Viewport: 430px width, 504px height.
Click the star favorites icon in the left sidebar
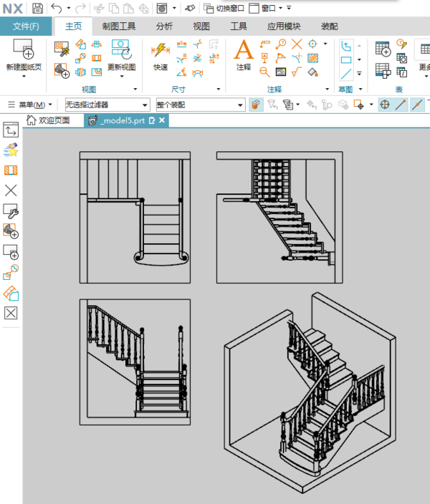click(x=11, y=150)
